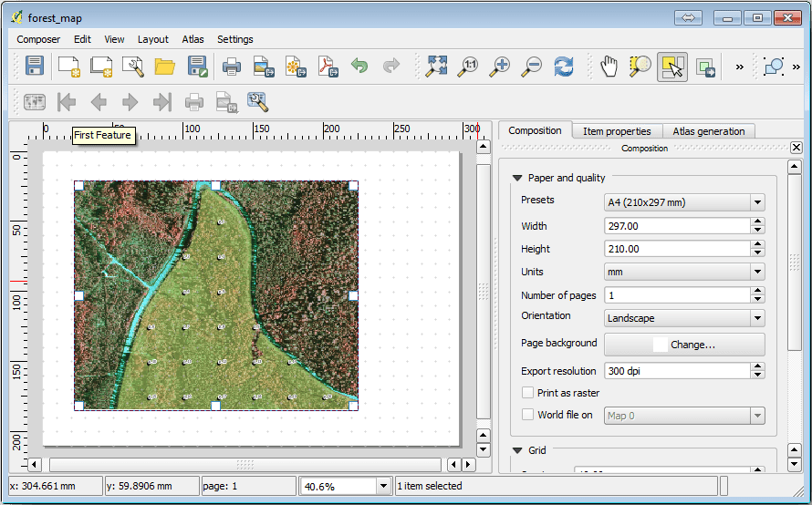Switch to the Item properties tab
The width and height of the screenshot is (812, 505).
click(x=617, y=131)
